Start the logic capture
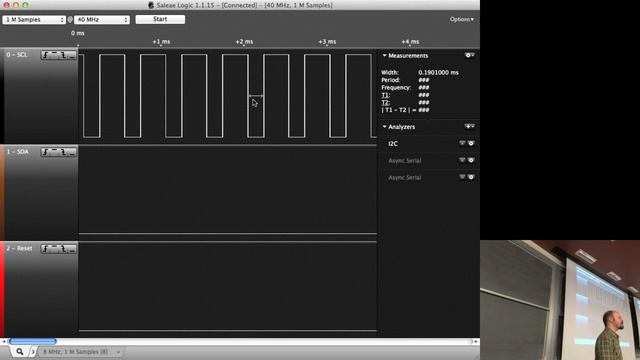This screenshot has width=640, height=360. coord(160,19)
